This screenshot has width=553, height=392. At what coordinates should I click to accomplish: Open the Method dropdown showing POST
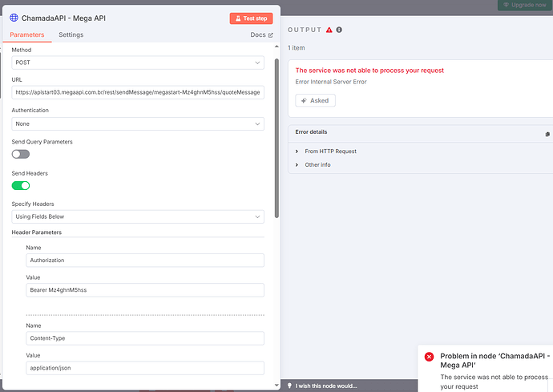(138, 63)
